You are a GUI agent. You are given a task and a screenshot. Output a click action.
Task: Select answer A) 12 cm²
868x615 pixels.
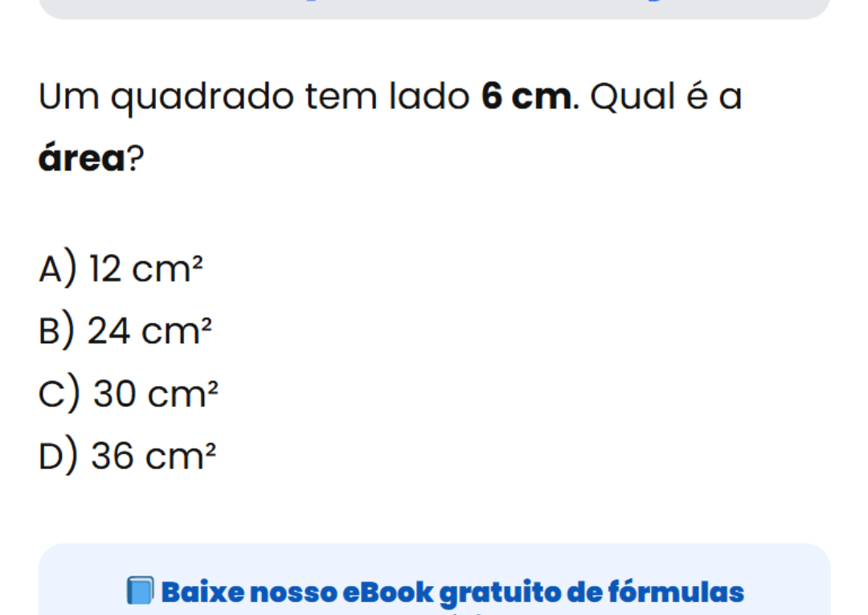click(117, 268)
